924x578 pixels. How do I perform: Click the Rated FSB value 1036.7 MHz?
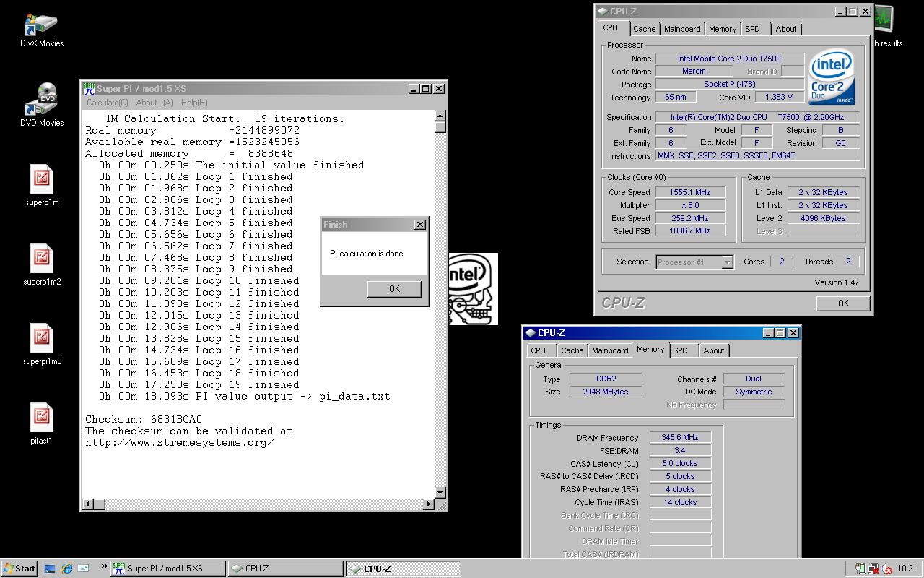click(691, 231)
